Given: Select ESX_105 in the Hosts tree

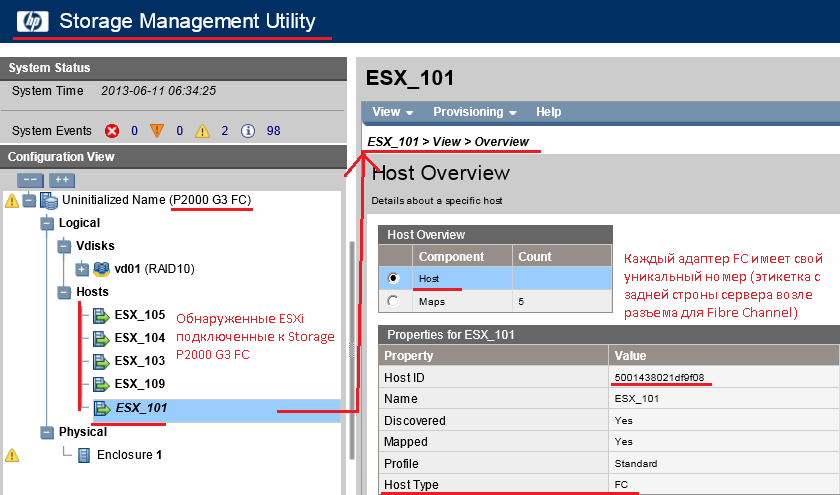Looking at the screenshot, I should click(x=139, y=315).
